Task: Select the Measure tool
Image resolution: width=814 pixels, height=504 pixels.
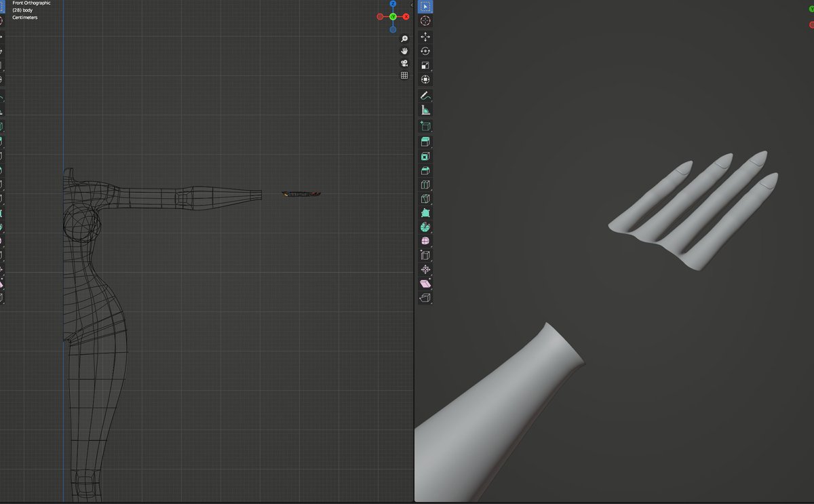Action: [x=425, y=110]
